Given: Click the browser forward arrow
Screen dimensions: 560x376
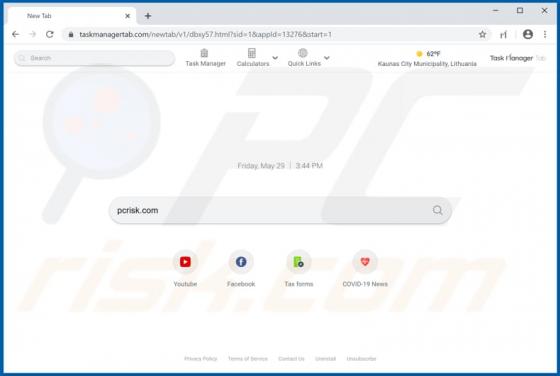Looking at the screenshot, I should 32,34.
